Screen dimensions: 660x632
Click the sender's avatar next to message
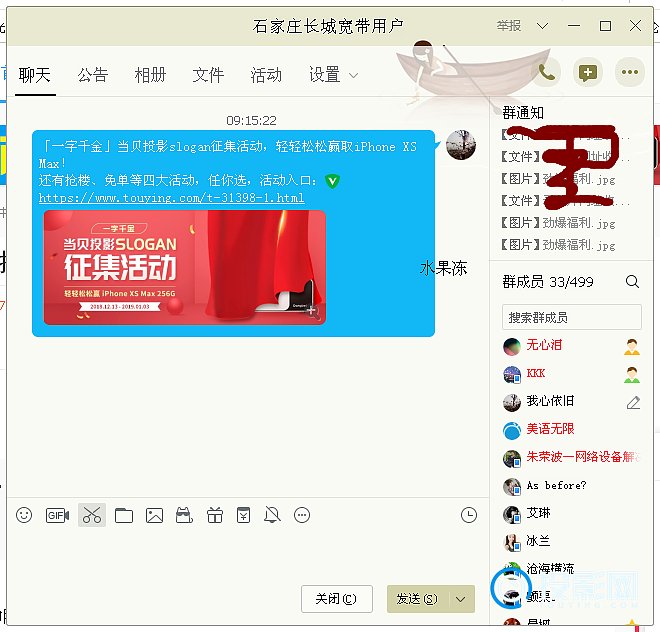tap(461, 145)
